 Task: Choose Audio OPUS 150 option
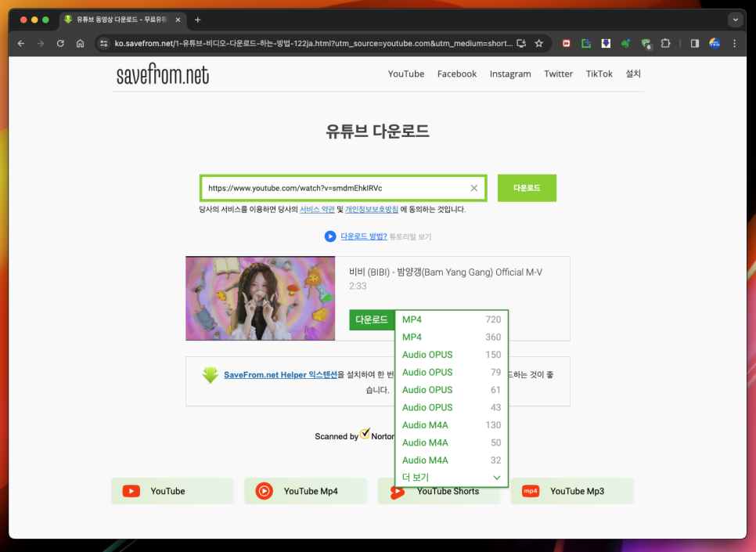(452, 355)
